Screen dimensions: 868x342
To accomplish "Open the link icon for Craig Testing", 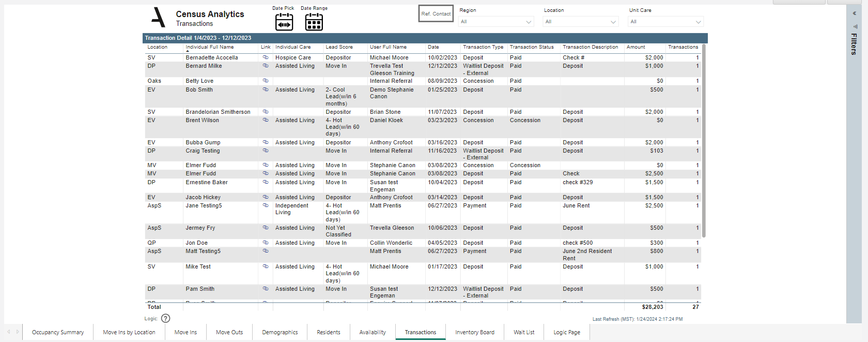I will click(266, 151).
